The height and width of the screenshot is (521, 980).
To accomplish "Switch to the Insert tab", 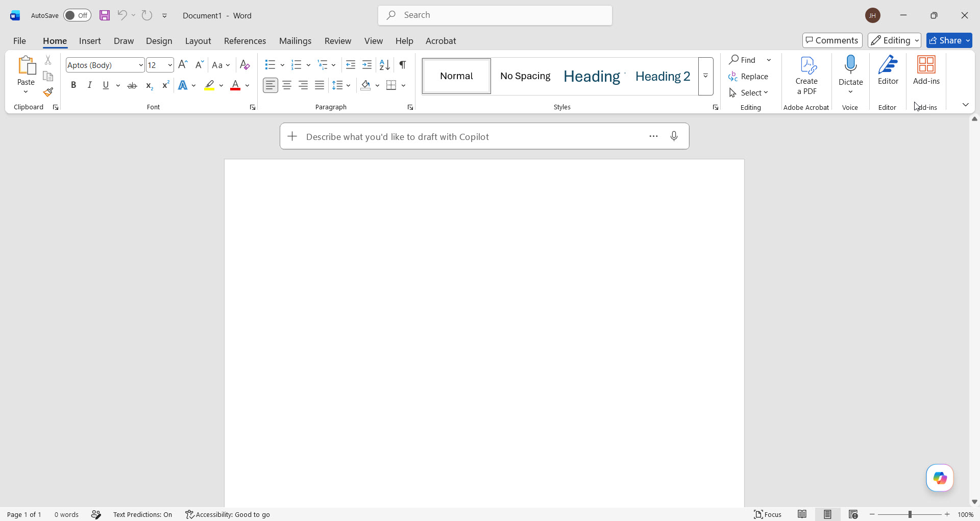I will point(90,41).
